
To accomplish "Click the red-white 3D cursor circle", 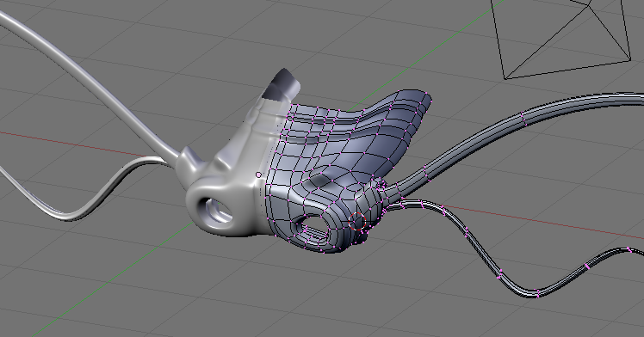I will [x=357, y=222].
